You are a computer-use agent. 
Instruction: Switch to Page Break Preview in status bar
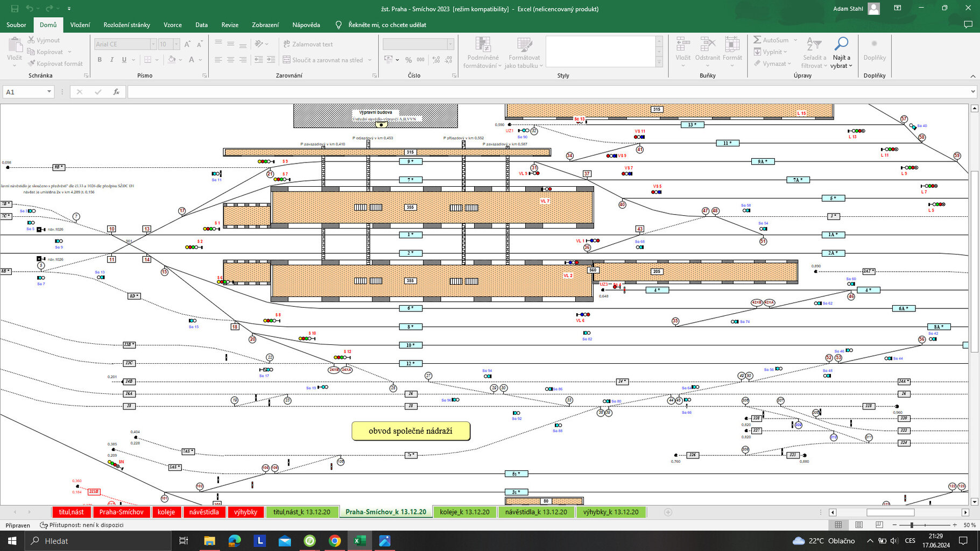point(879,525)
